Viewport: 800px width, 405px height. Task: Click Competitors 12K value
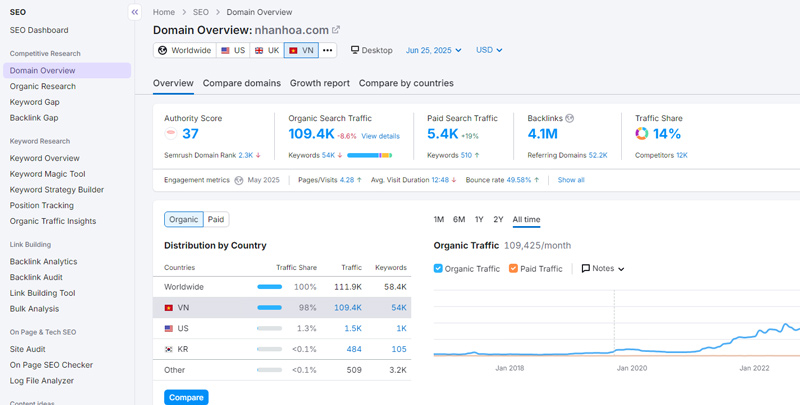682,155
